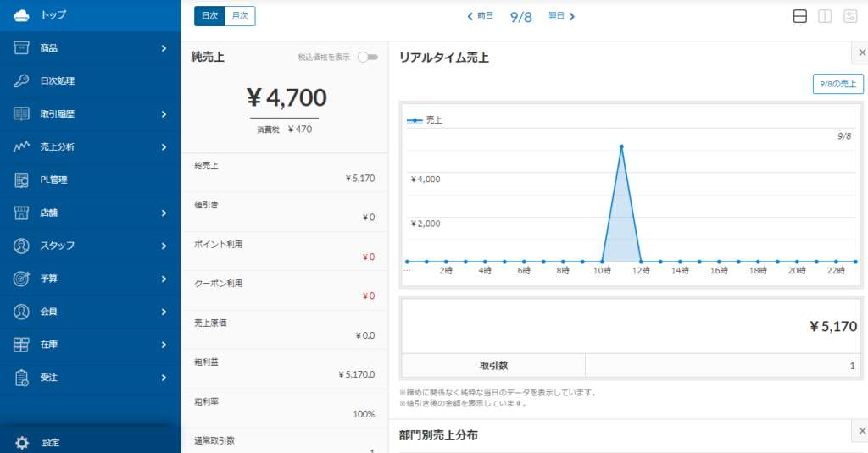Expand the スタッフ submenu arrow
The image size is (868, 453).
point(164,246)
